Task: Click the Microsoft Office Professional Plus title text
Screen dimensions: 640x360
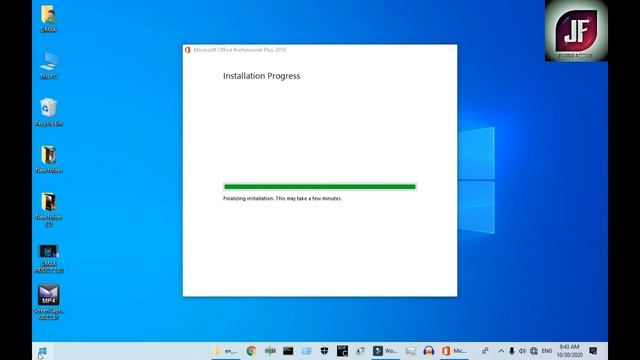Action: pos(240,50)
